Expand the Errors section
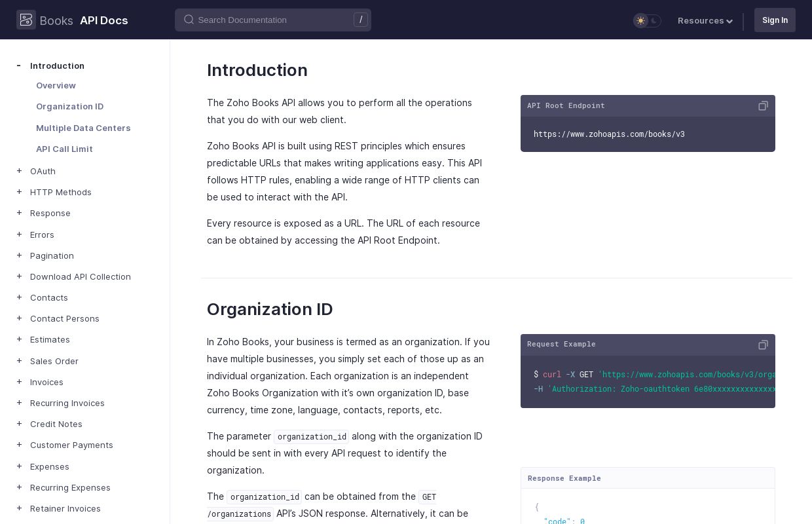 tap(19, 234)
